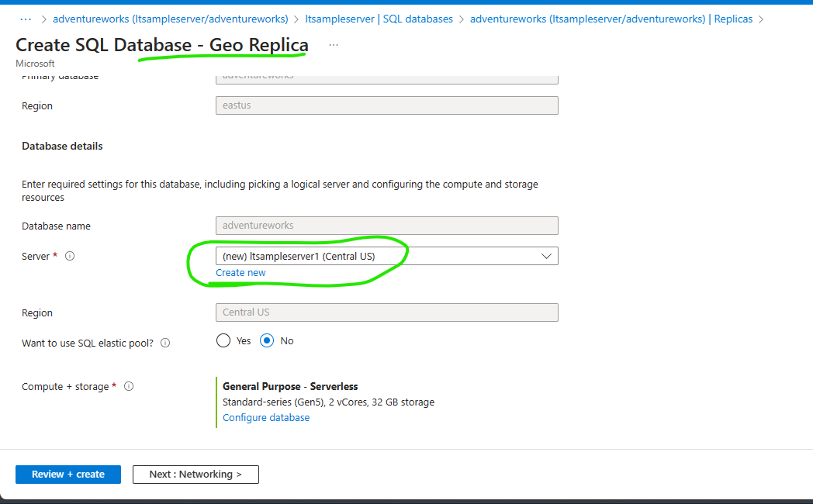The image size is (813, 504).
Task: Click the 'Compute + storage' label
Action: click(x=65, y=386)
